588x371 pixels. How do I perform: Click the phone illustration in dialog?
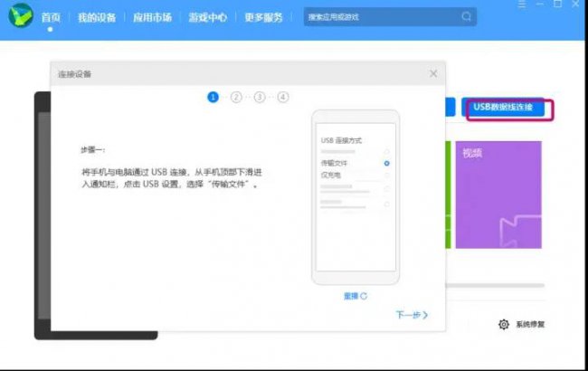tap(356, 197)
